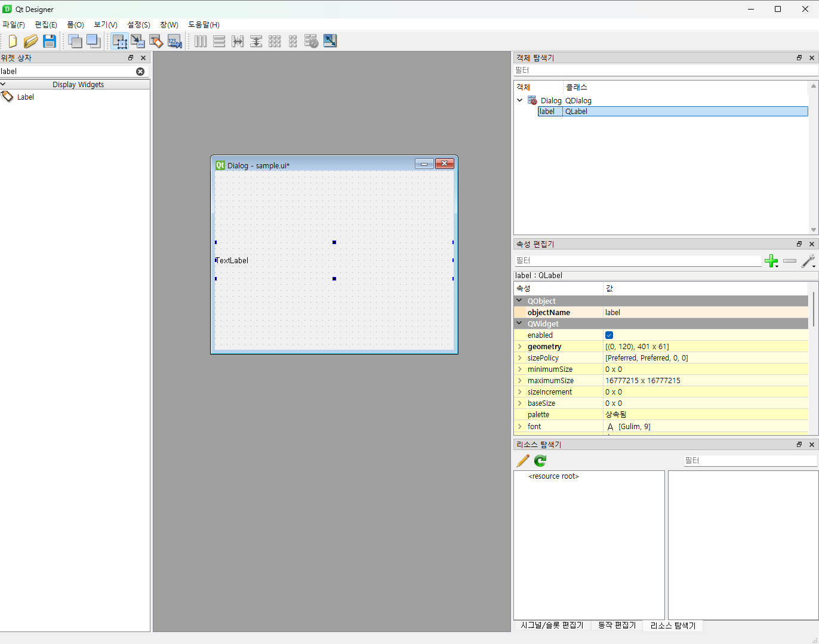The width and height of the screenshot is (819, 644).
Task: Float the object inspector panel
Action: (799, 58)
